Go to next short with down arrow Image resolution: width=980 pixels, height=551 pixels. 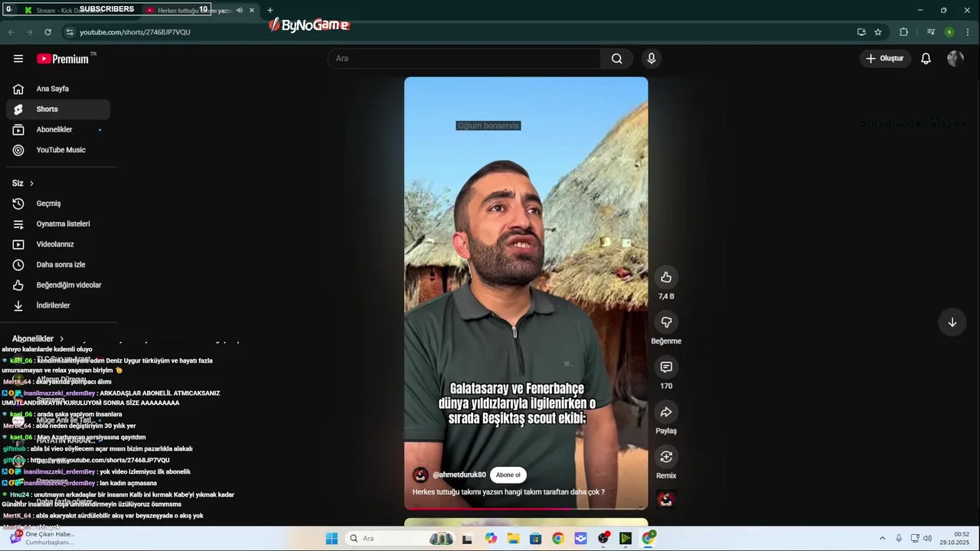952,322
